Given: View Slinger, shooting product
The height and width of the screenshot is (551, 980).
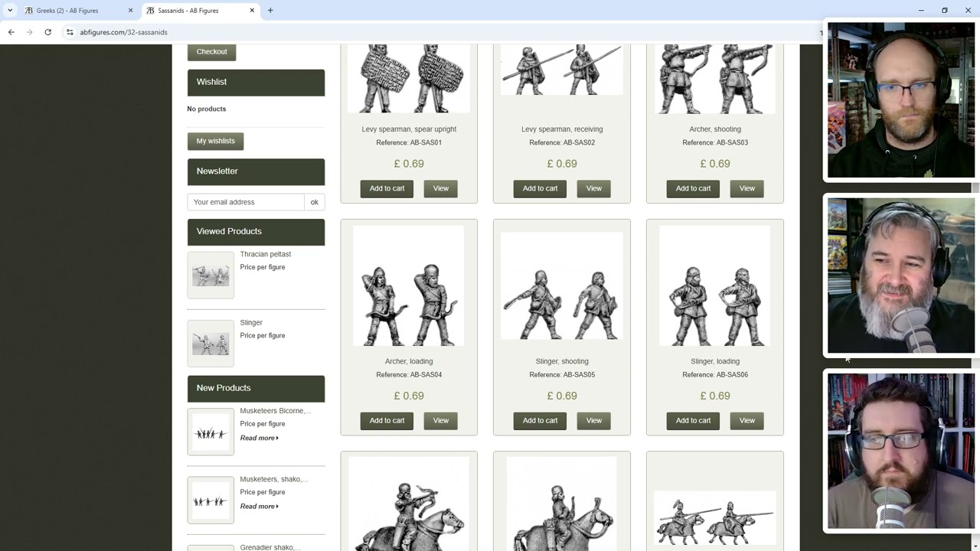Looking at the screenshot, I should tap(594, 420).
